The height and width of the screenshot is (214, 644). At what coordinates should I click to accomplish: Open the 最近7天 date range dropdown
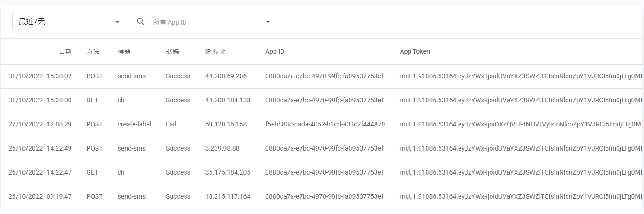point(69,22)
